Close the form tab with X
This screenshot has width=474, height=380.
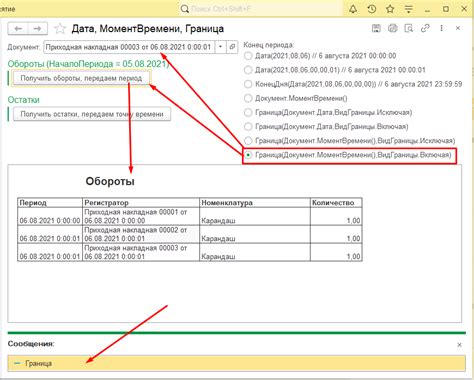[458, 28]
